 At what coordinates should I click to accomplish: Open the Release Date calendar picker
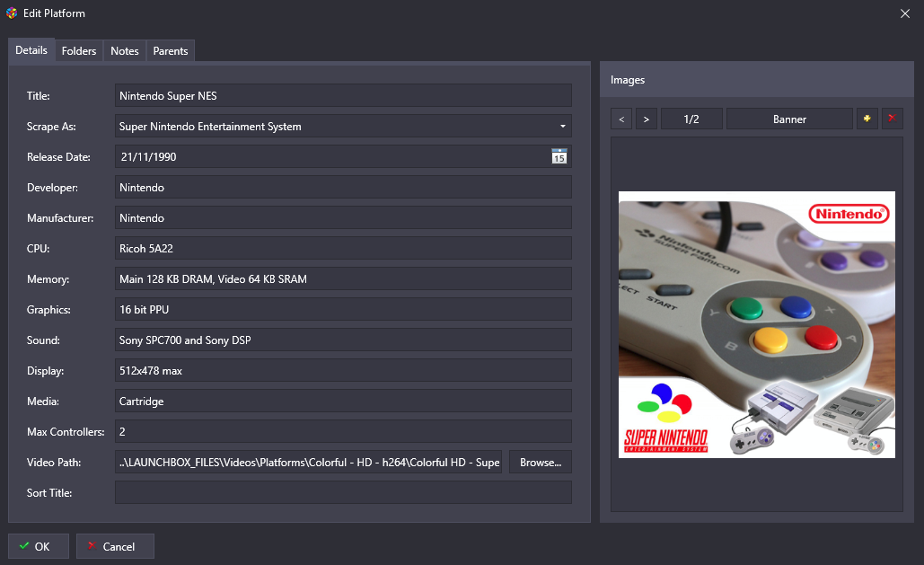click(559, 156)
